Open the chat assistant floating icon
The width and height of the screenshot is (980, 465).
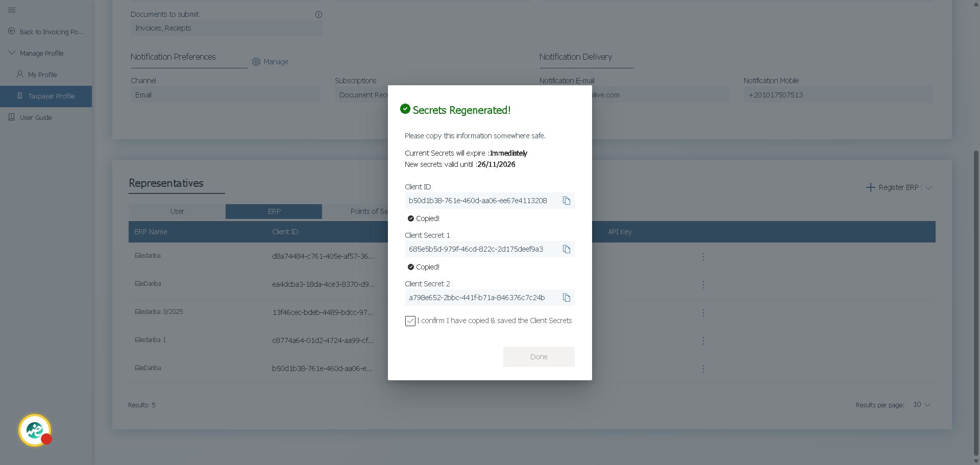[35, 430]
